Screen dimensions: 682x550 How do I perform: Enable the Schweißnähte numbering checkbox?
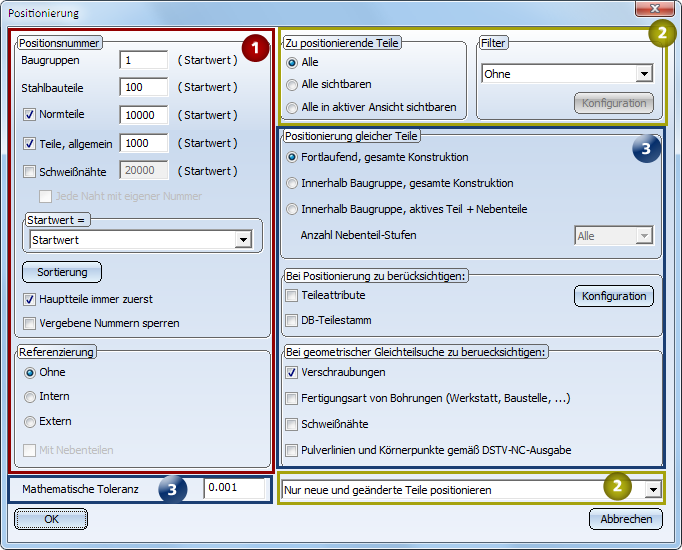(29, 171)
